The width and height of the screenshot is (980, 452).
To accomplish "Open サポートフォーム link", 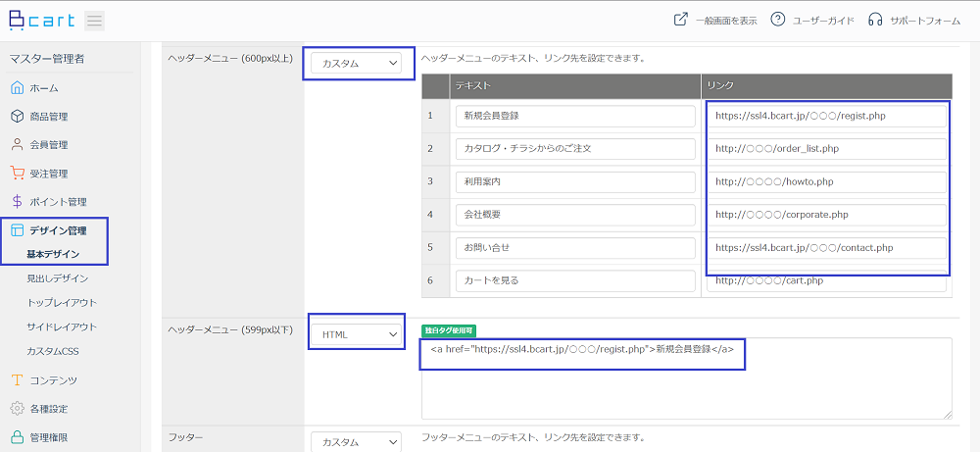I will pyautogui.click(x=925, y=21).
